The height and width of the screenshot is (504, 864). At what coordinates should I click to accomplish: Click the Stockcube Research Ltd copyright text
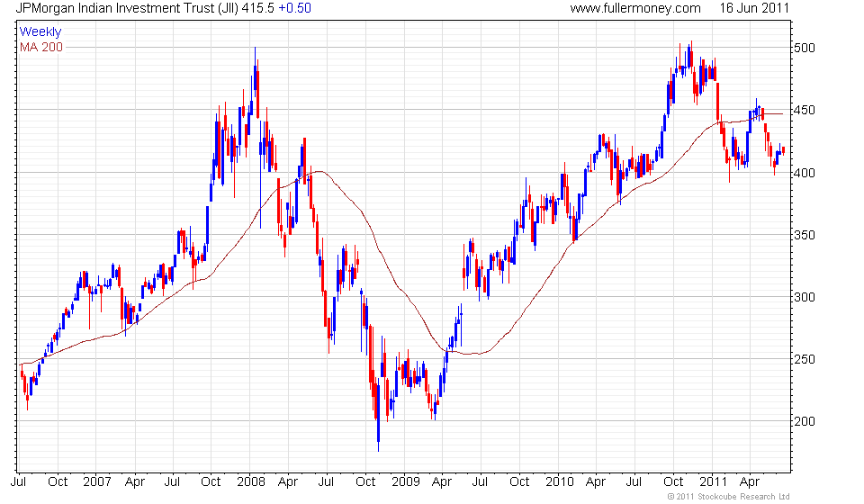coord(729,497)
